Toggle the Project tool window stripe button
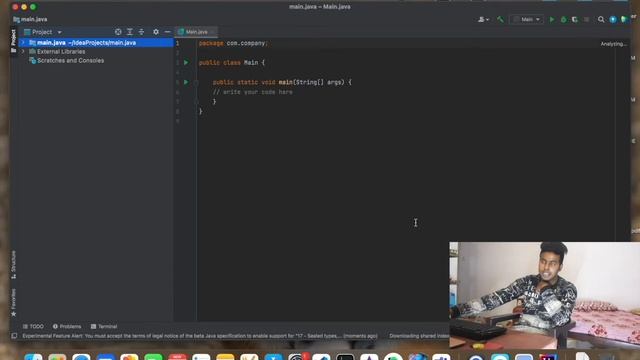The image size is (640, 360). (x=13, y=40)
